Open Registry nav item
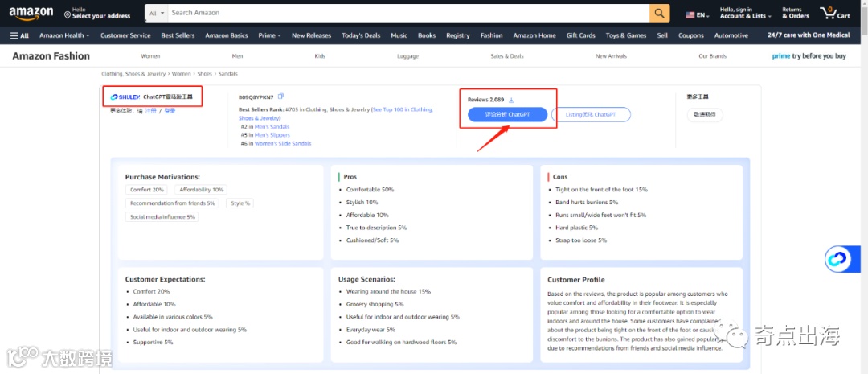Screen dimensions: 868x374 (x=458, y=35)
